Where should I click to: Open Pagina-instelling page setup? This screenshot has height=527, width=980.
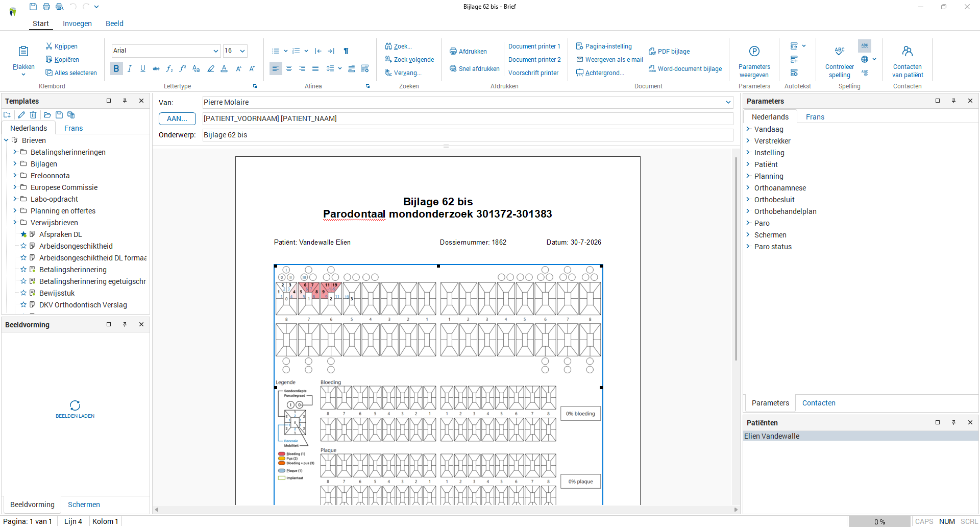[x=604, y=46]
